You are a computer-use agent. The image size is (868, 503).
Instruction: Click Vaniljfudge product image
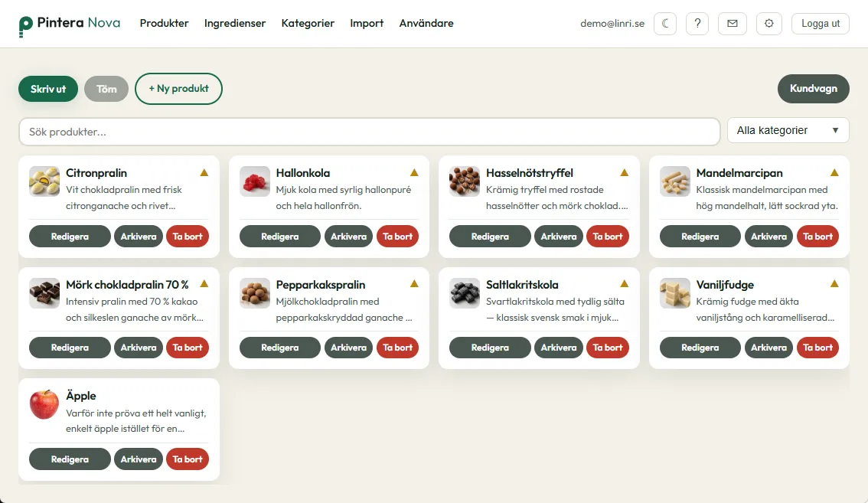point(675,293)
